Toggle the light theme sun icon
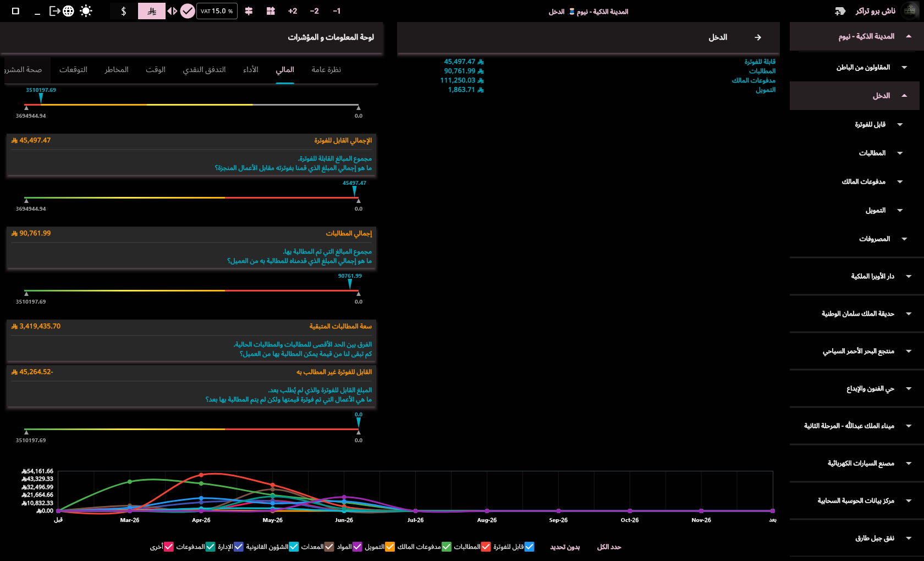 tap(86, 11)
